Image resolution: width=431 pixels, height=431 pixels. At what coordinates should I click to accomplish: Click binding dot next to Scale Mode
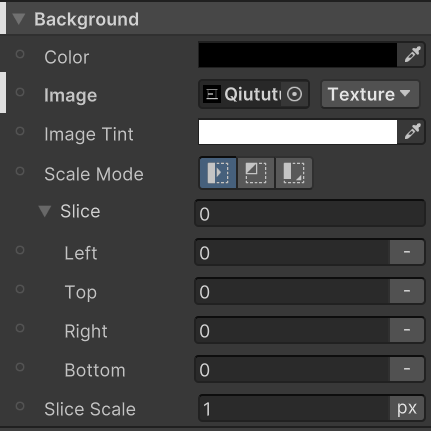point(20,171)
